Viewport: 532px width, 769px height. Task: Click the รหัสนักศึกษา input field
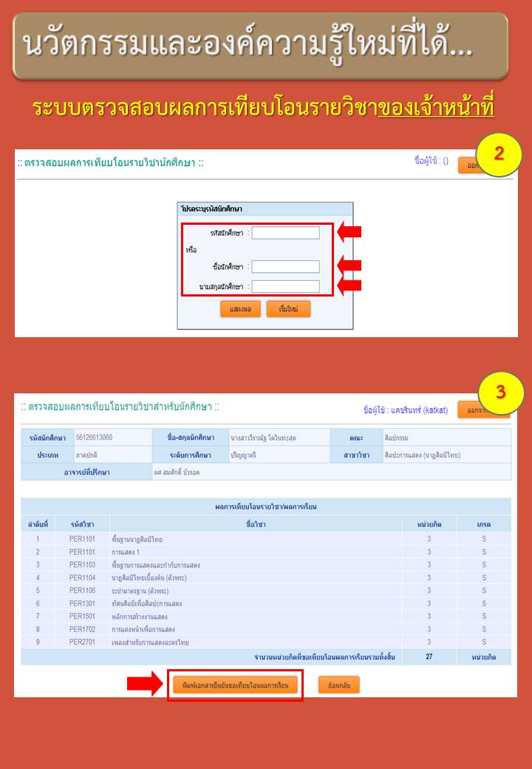coord(286,232)
